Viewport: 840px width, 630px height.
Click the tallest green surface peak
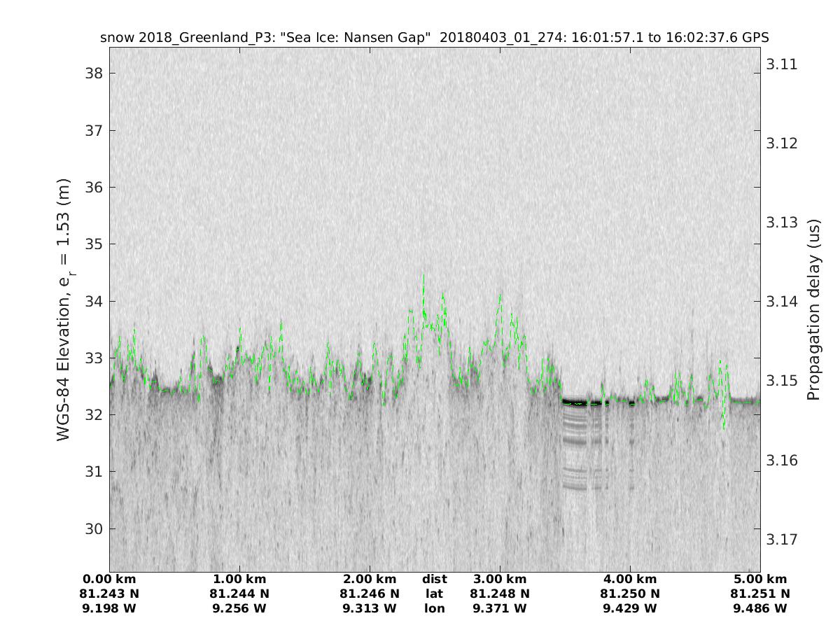coord(423,276)
